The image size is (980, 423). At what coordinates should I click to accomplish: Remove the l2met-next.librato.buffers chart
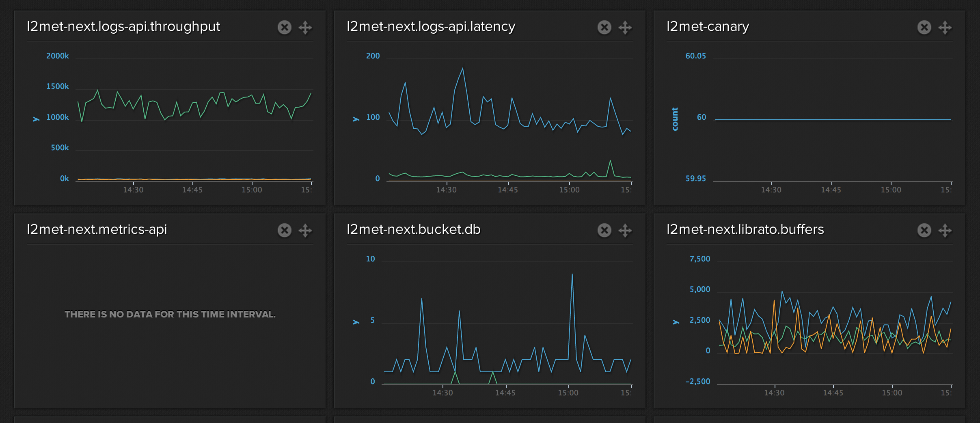point(924,230)
